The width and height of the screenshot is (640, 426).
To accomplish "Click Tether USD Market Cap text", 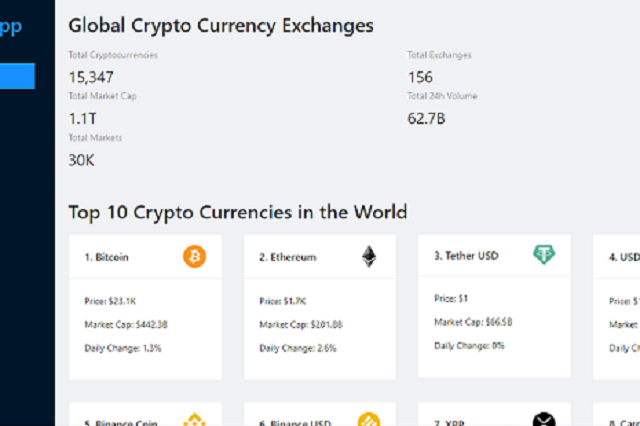I will (x=473, y=322).
